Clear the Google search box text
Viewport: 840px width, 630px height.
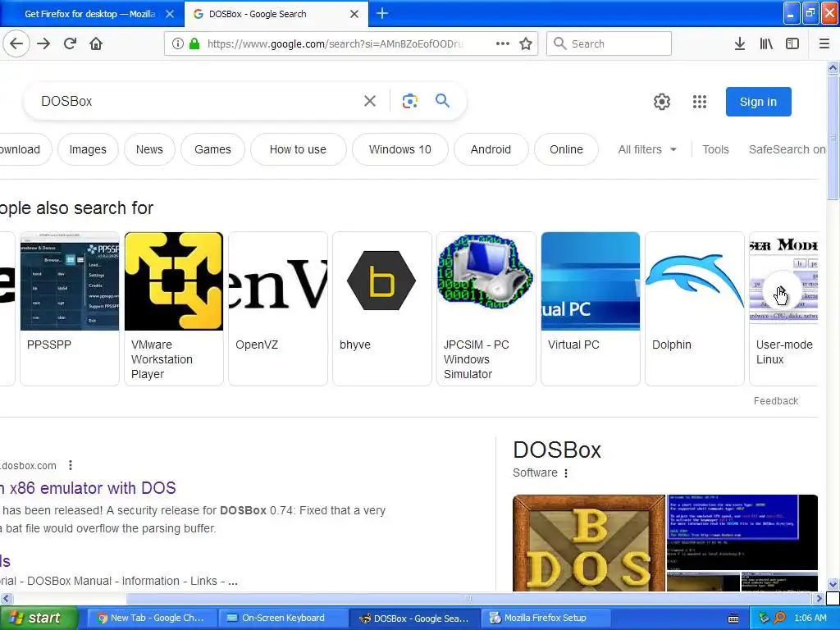point(370,101)
